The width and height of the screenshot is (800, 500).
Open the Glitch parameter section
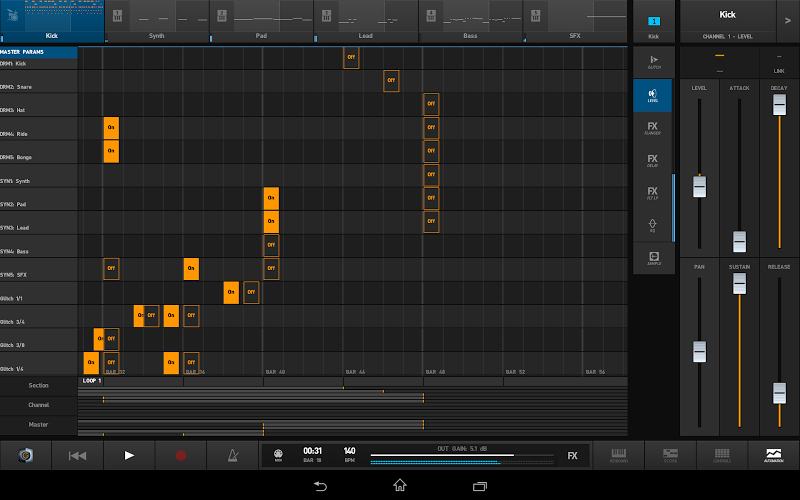653,62
